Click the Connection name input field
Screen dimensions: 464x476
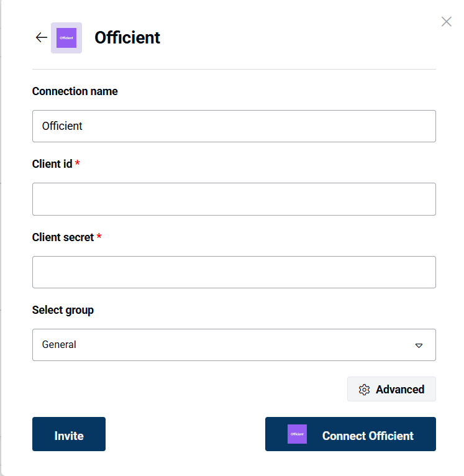[234, 126]
